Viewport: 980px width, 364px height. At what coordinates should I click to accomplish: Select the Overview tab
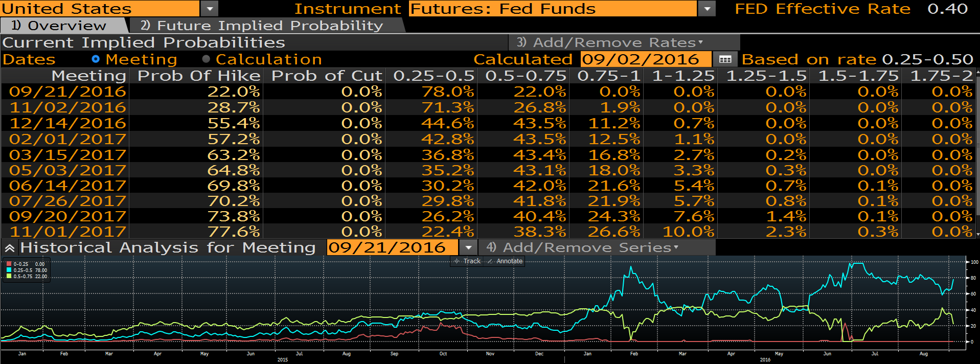tap(61, 26)
